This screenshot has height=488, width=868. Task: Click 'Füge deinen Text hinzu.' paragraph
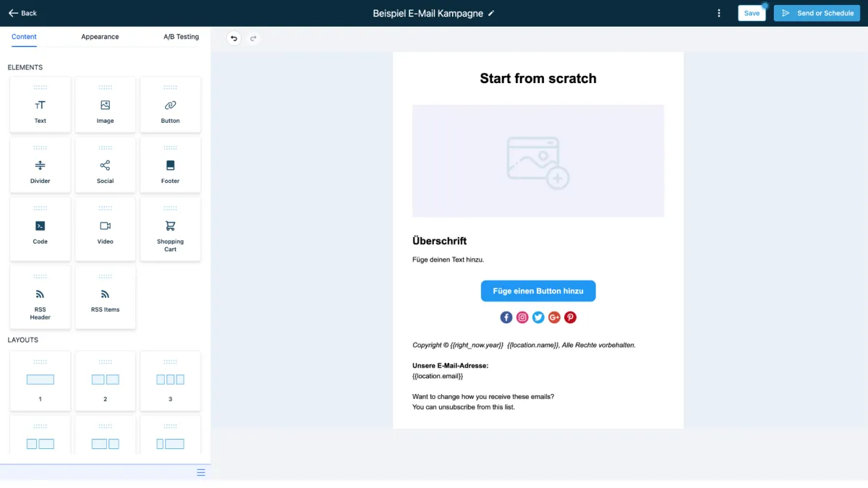pyautogui.click(x=448, y=260)
